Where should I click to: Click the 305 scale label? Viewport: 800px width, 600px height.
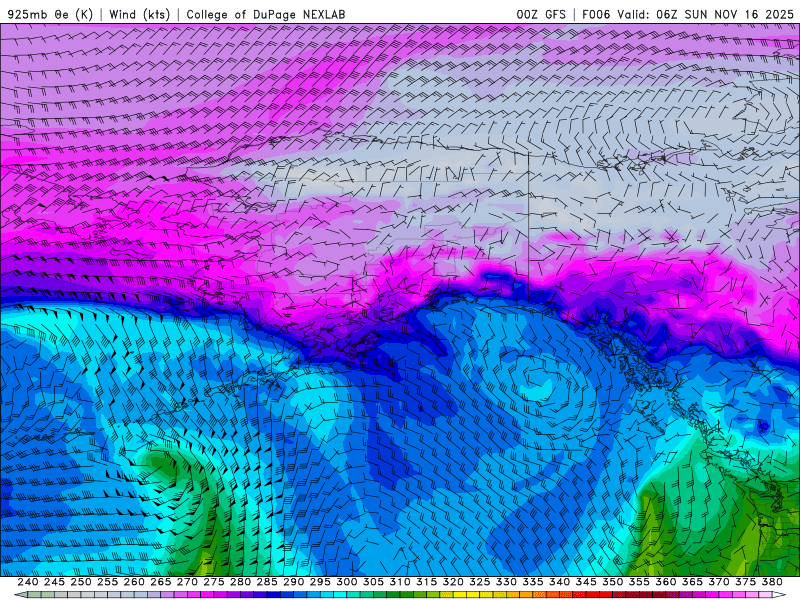(x=373, y=582)
